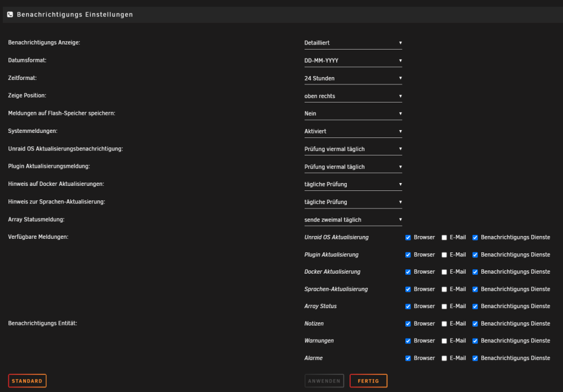
Task: Click the Benachrichtigungs Einstellungen header icon
Action: 10,15
